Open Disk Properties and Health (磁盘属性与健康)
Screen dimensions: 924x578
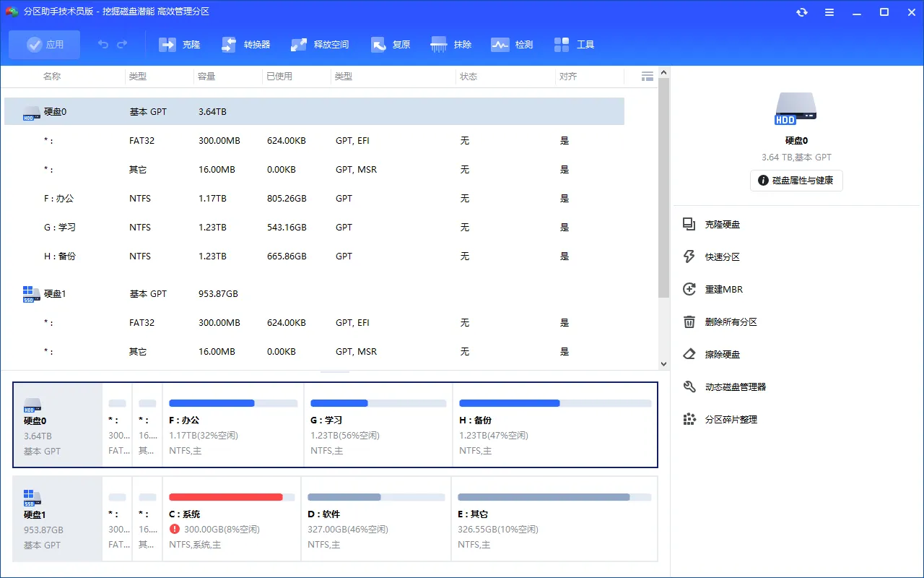pos(796,181)
